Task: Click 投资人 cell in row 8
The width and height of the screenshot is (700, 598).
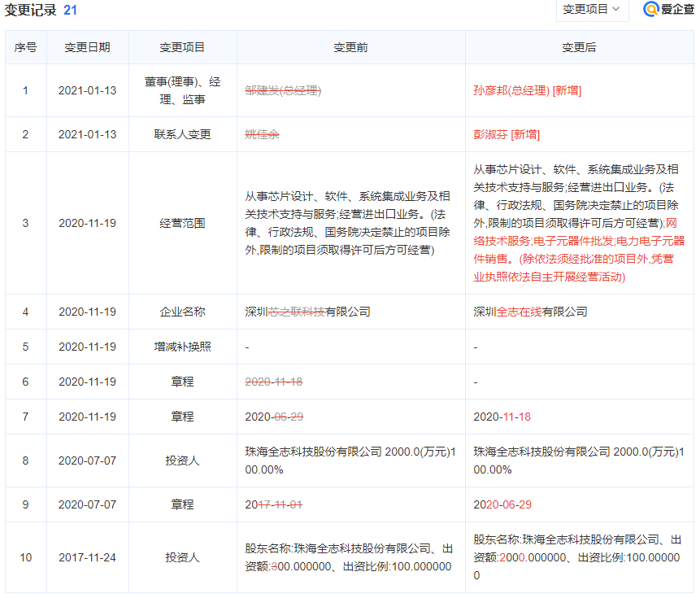Action: [x=182, y=461]
